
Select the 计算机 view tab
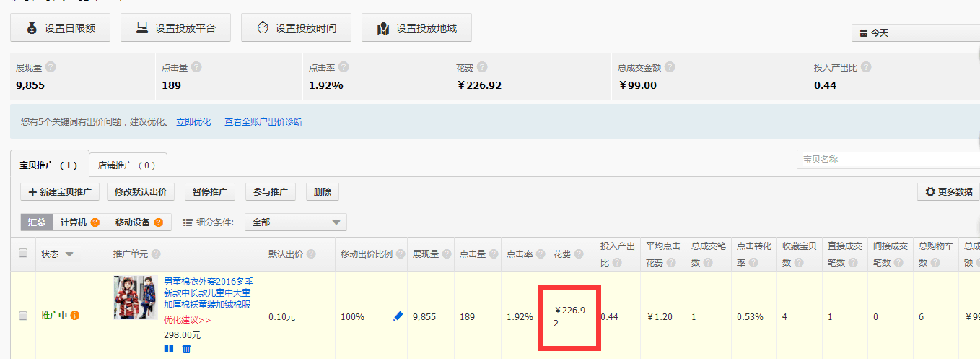(x=80, y=222)
